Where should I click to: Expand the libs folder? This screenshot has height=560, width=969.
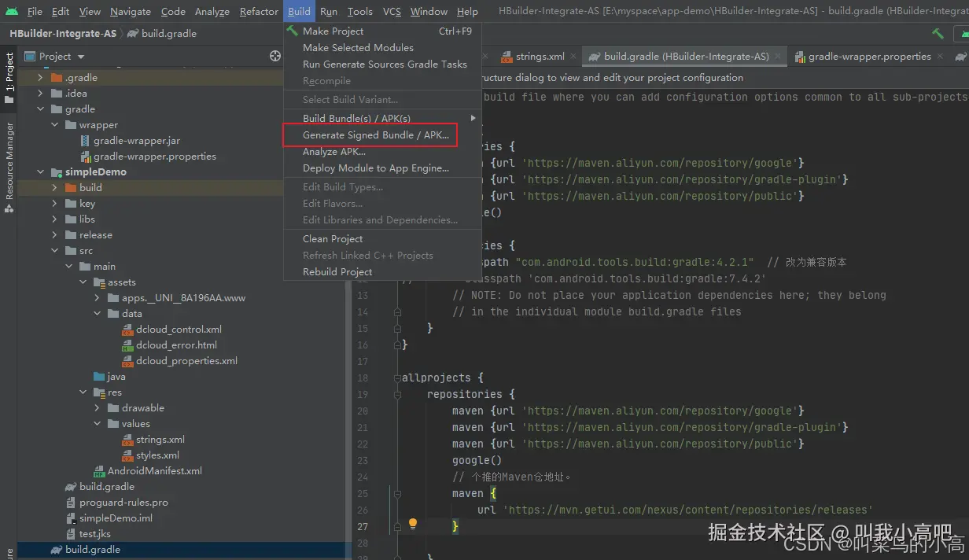pos(54,219)
